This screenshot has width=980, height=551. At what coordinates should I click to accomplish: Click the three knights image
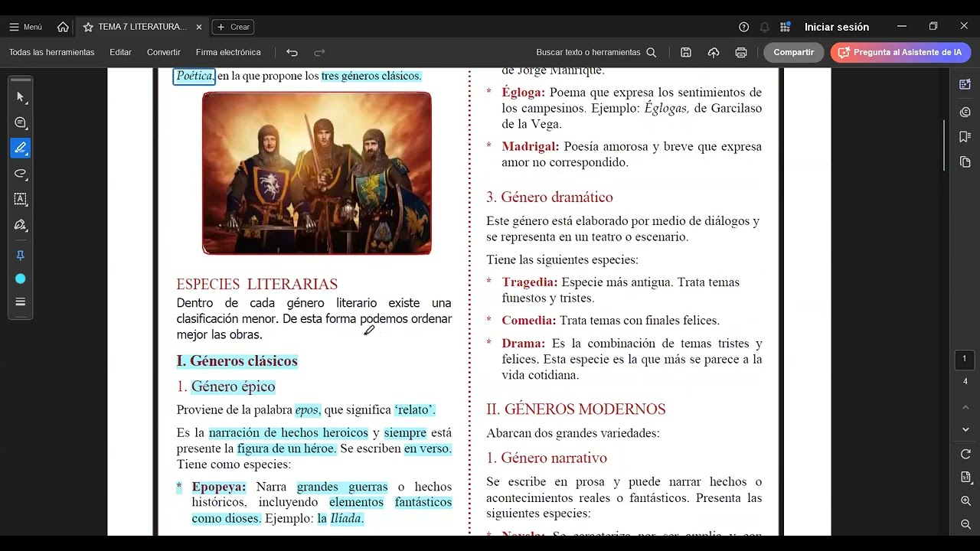(x=317, y=173)
